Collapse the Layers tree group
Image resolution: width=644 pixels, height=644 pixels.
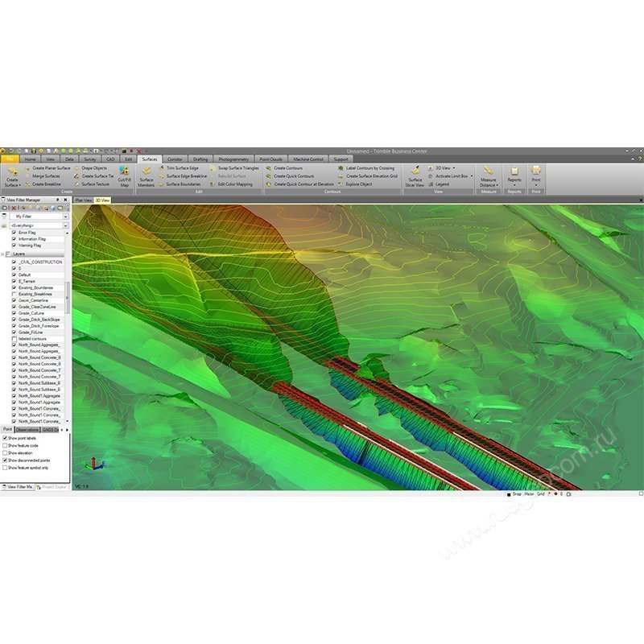pos(2,254)
